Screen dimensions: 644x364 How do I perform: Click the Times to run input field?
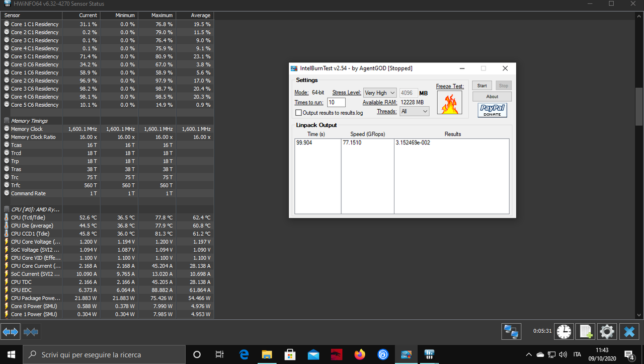click(x=336, y=102)
